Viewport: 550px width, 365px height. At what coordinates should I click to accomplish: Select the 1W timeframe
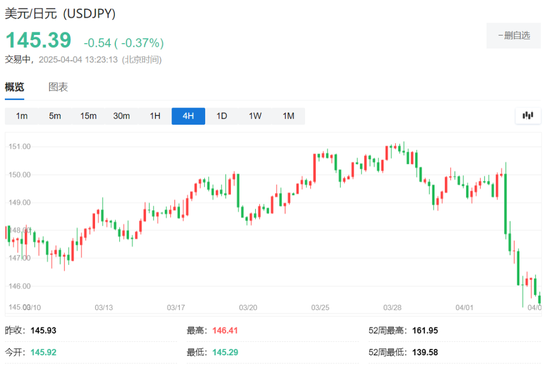tap(255, 116)
